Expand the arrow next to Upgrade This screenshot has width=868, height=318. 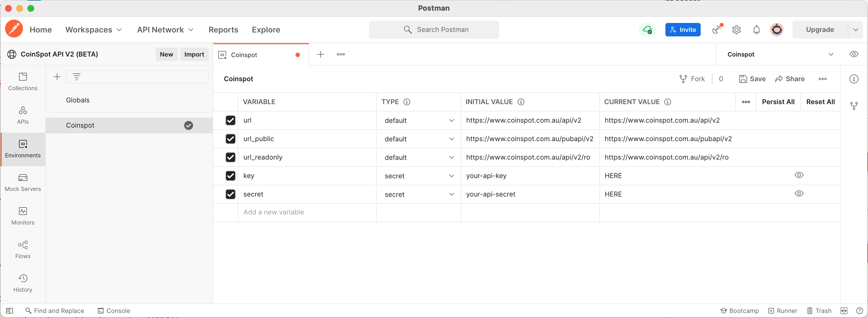(855, 30)
